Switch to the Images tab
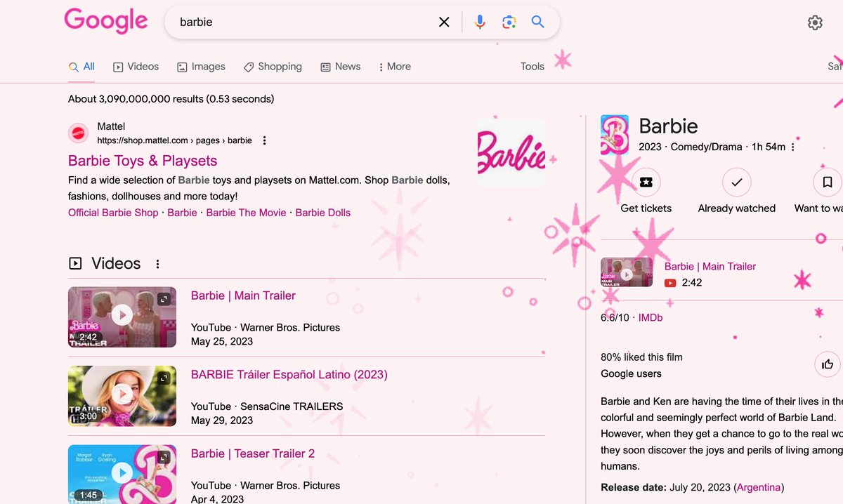 point(201,67)
